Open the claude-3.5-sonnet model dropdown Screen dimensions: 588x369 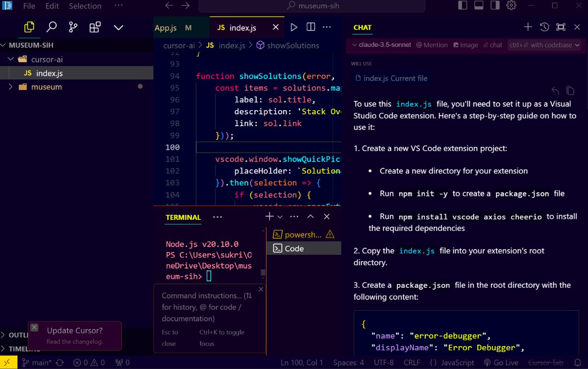pos(385,45)
